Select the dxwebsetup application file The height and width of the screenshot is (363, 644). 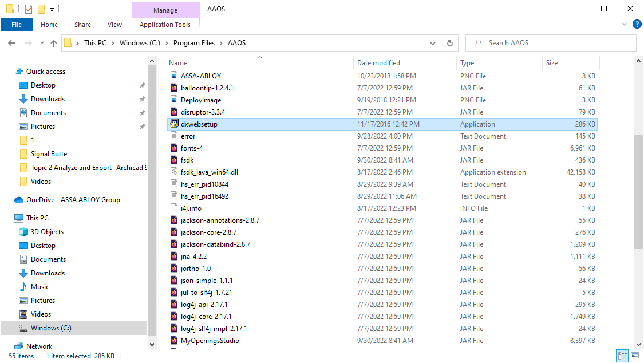(x=202, y=124)
